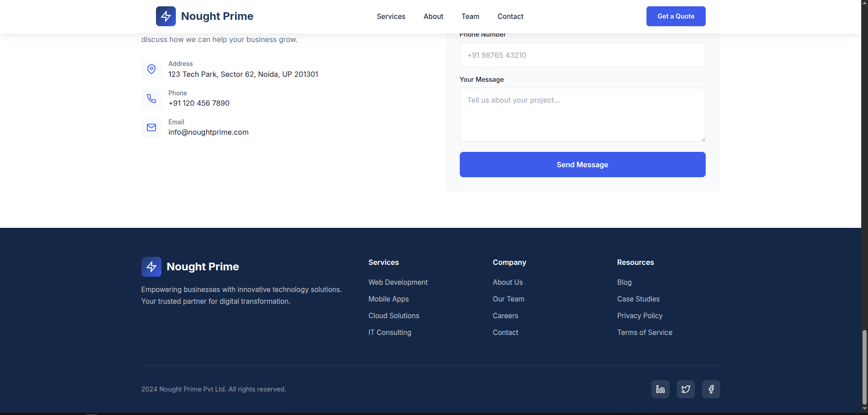868x415 pixels.
Task: Select Team in the top navigation
Action: click(x=470, y=16)
